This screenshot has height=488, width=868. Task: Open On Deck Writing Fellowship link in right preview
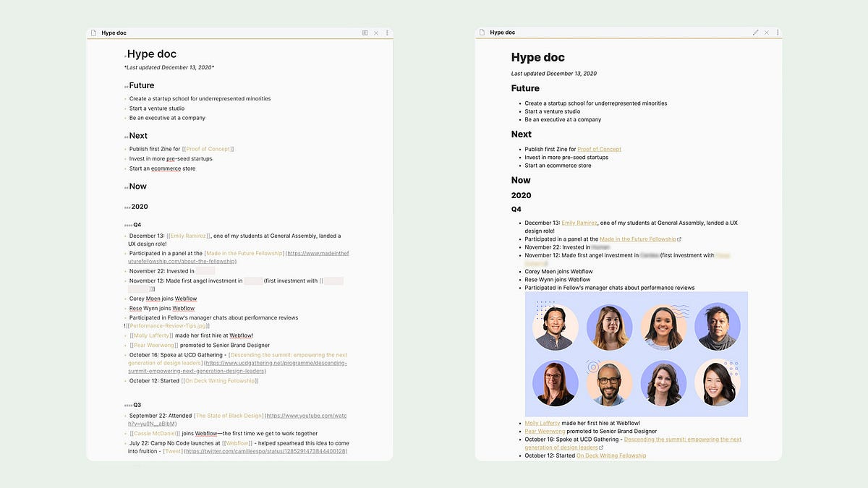pos(611,455)
